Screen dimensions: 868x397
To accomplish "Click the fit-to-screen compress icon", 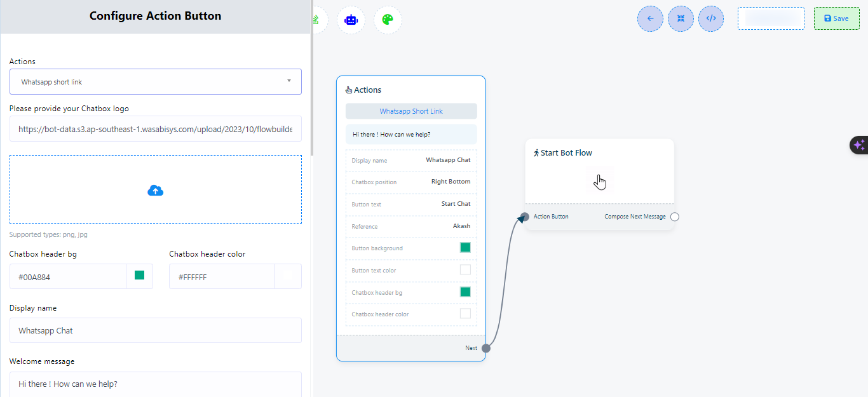I will (x=681, y=18).
